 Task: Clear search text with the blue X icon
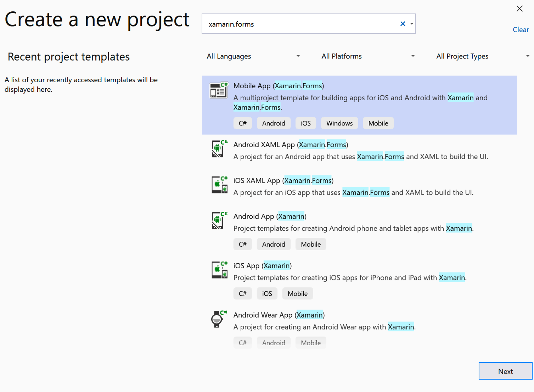[x=403, y=24]
